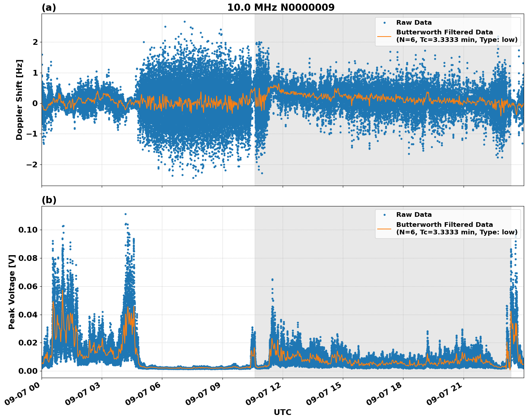The image size is (527, 420).
Task: Click the 09-07 12 tick label on the time axis
Action: 263,392
